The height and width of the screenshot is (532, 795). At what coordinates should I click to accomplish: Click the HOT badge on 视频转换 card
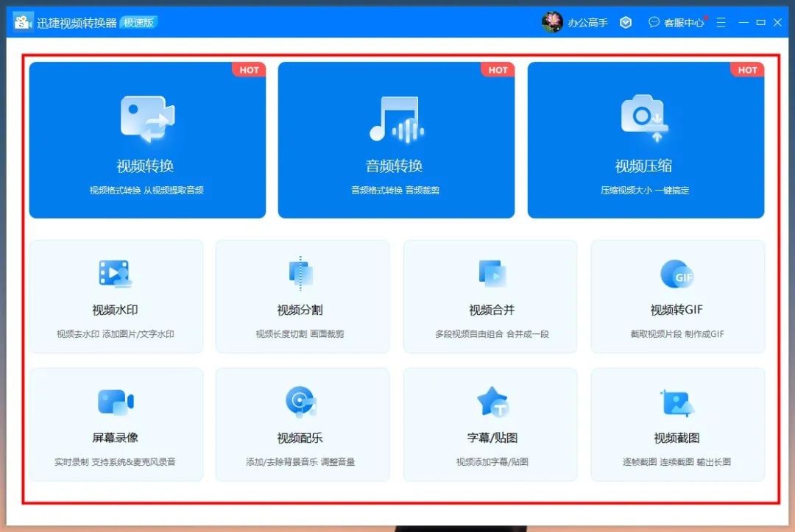(250, 70)
